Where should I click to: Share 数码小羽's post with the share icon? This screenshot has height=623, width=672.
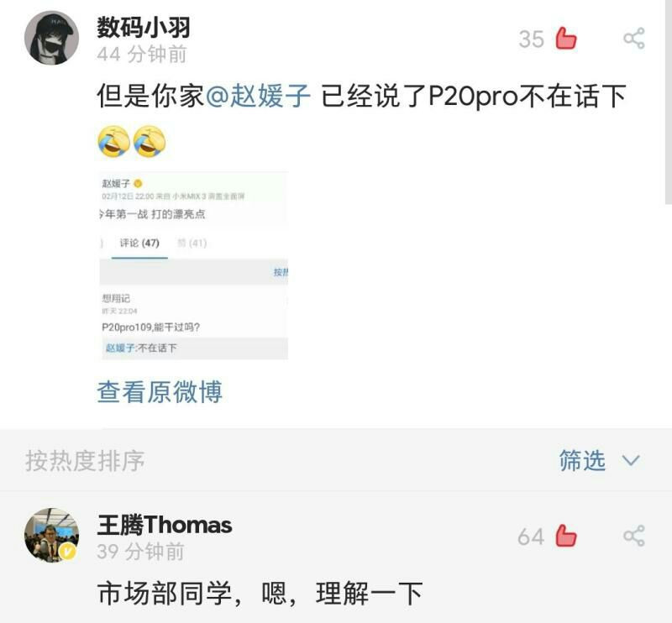(634, 38)
